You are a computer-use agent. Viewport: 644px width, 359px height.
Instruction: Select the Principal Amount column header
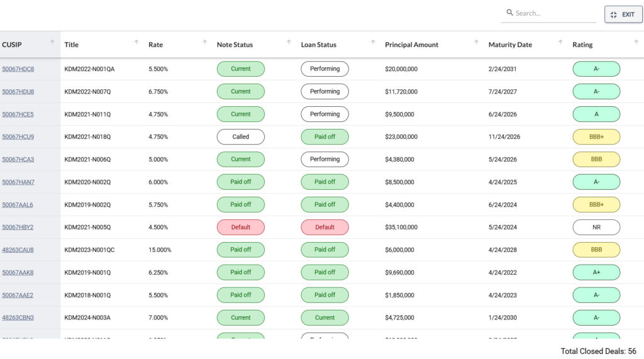(x=412, y=45)
